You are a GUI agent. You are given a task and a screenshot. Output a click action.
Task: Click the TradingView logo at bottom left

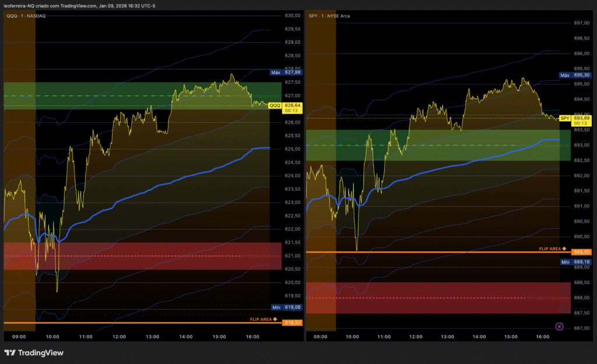tap(34, 352)
